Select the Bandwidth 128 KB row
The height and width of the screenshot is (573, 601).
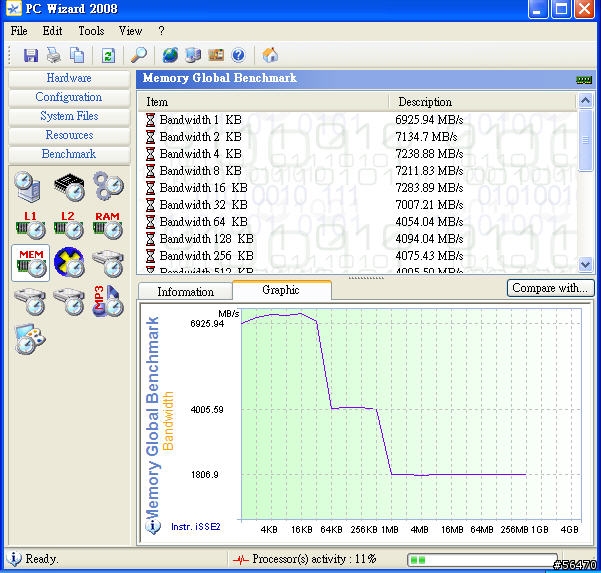click(357, 239)
